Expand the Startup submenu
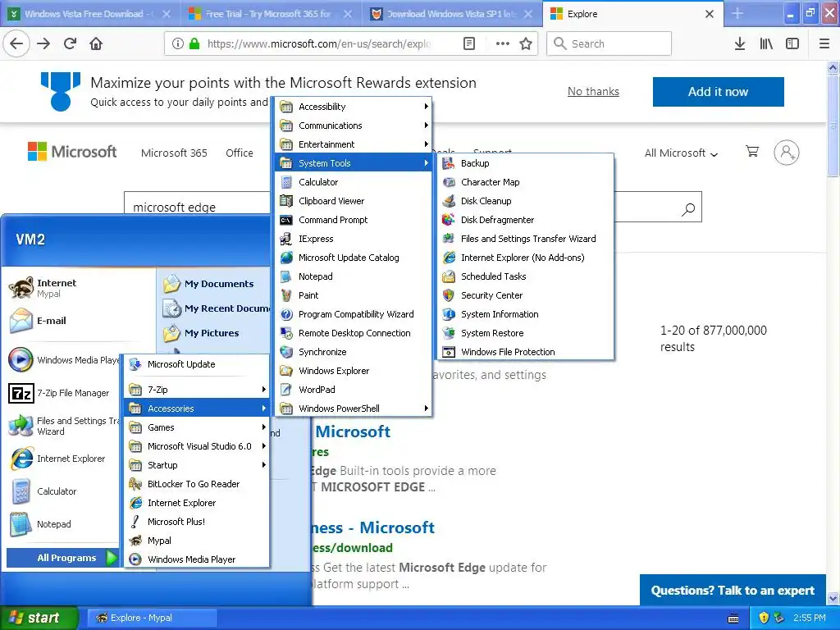Image resolution: width=840 pixels, height=630 pixels. pyautogui.click(x=197, y=465)
